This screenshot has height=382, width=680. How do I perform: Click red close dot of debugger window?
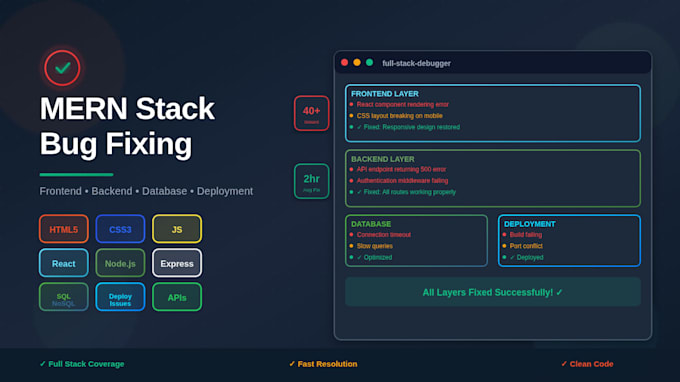coord(345,62)
